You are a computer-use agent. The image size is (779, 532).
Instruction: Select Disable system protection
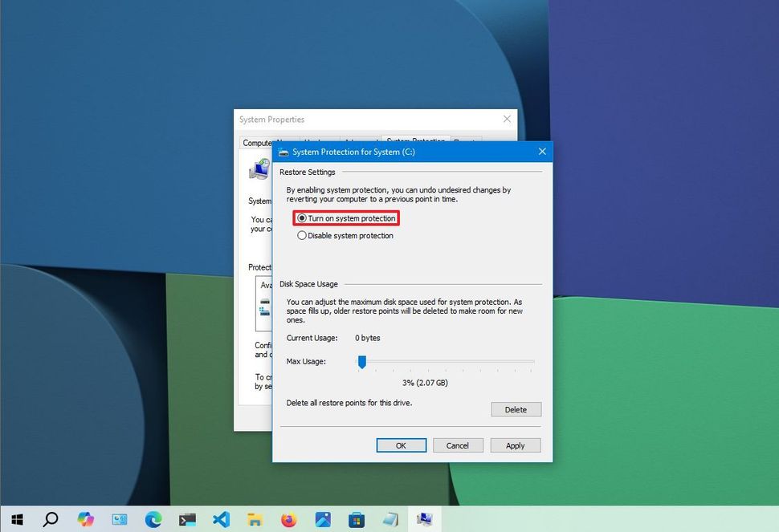(x=303, y=234)
